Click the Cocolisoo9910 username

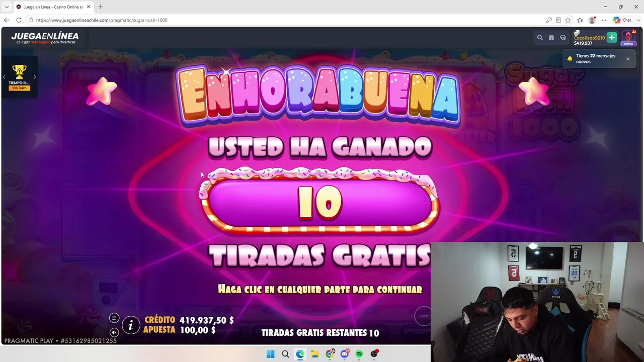tap(589, 38)
